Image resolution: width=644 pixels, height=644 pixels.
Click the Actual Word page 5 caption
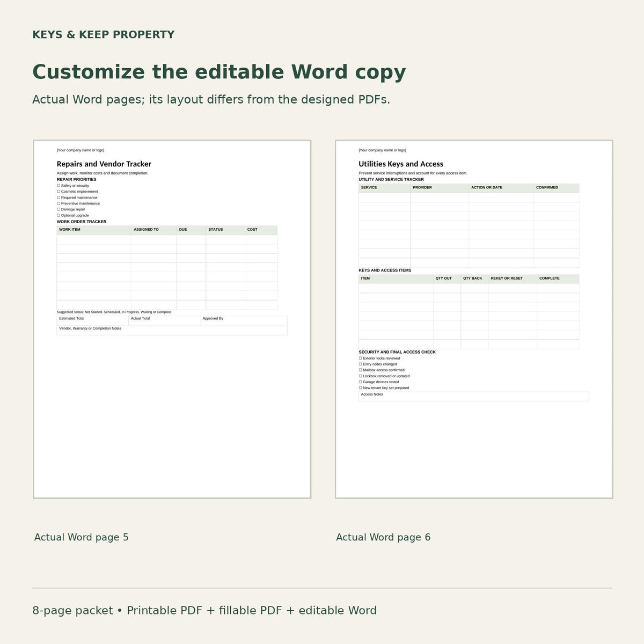click(x=82, y=538)
